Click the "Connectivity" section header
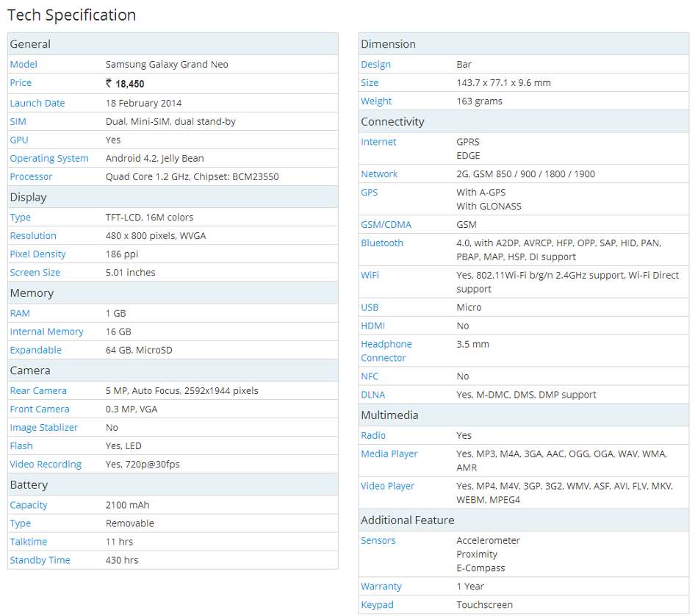The image size is (698, 616). (392, 121)
